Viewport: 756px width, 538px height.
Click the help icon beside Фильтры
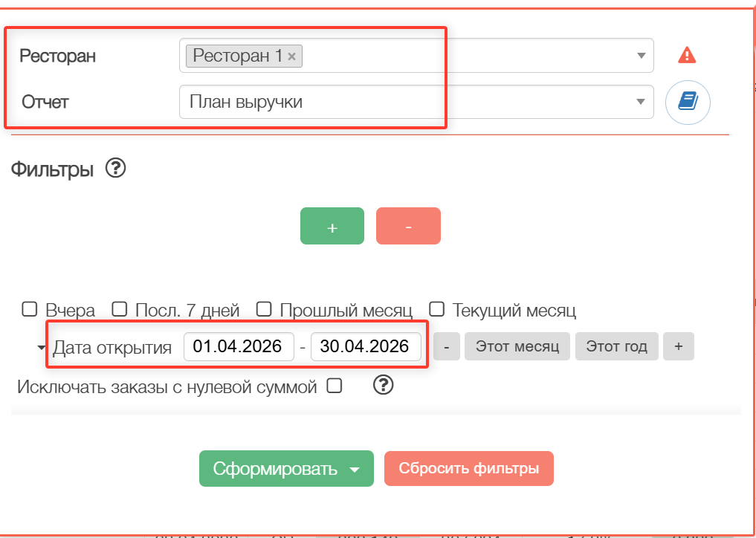pos(116,169)
